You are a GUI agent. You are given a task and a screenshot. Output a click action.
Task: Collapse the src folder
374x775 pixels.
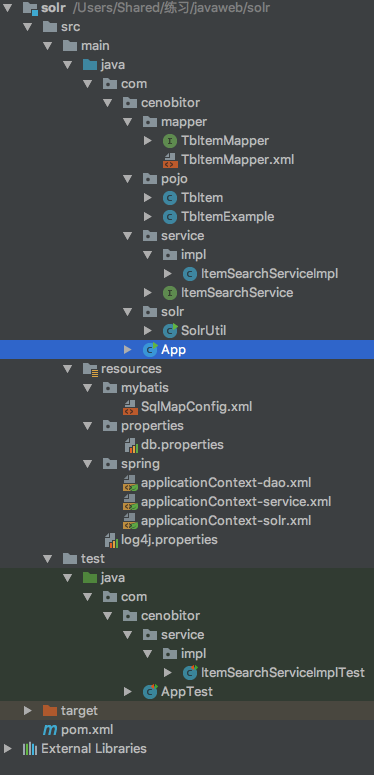click(x=27, y=27)
